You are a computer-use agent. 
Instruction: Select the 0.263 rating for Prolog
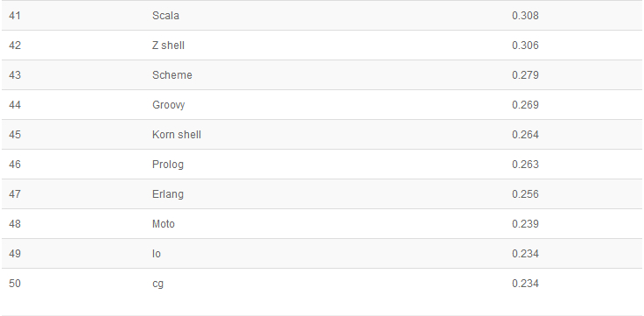(525, 165)
